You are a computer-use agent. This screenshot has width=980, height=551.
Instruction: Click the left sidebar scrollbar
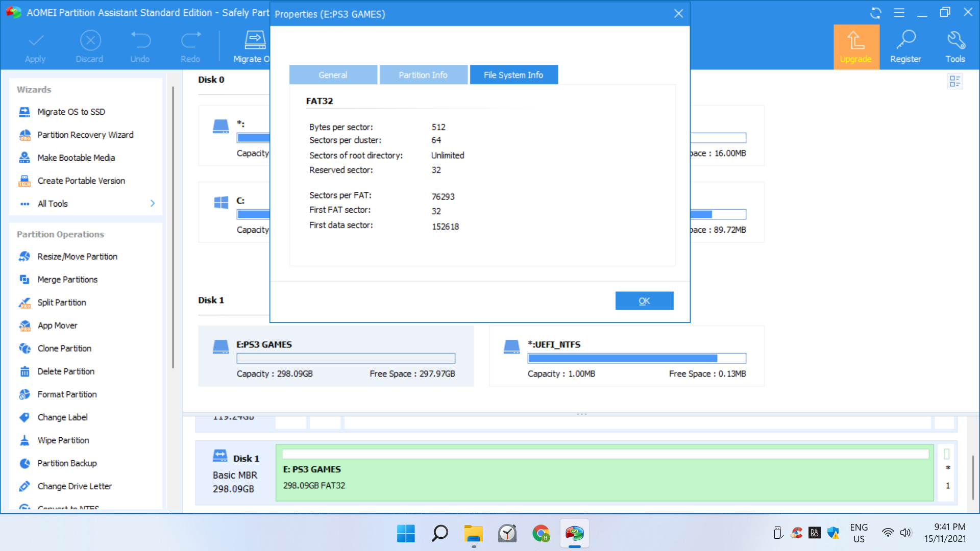(173, 227)
